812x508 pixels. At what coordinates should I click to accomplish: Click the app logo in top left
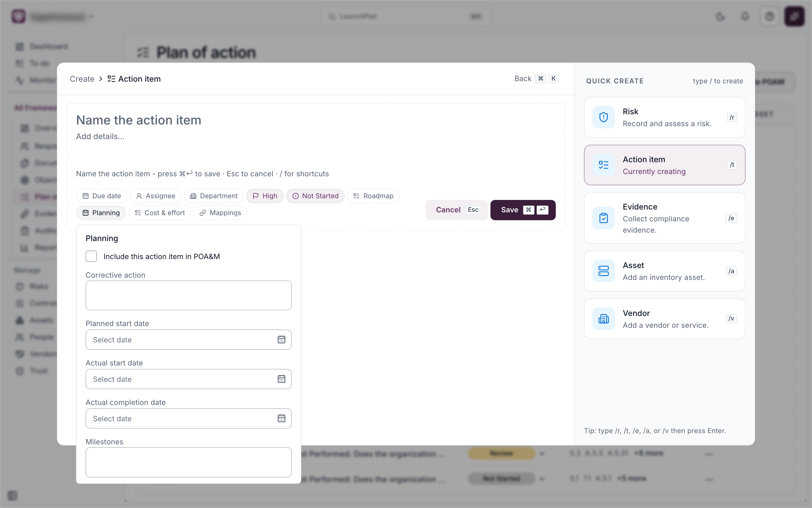[x=19, y=16]
